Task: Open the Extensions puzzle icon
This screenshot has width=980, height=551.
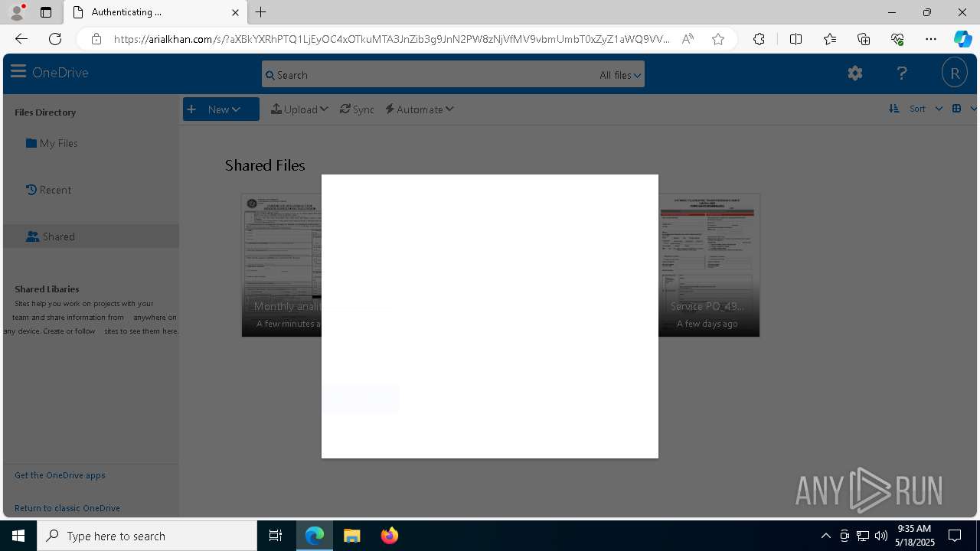Action: point(759,39)
